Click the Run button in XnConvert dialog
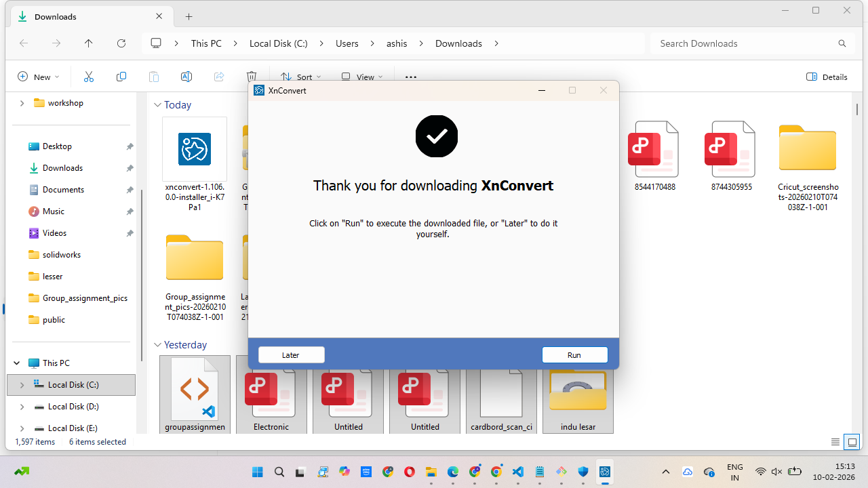 [574, 355]
